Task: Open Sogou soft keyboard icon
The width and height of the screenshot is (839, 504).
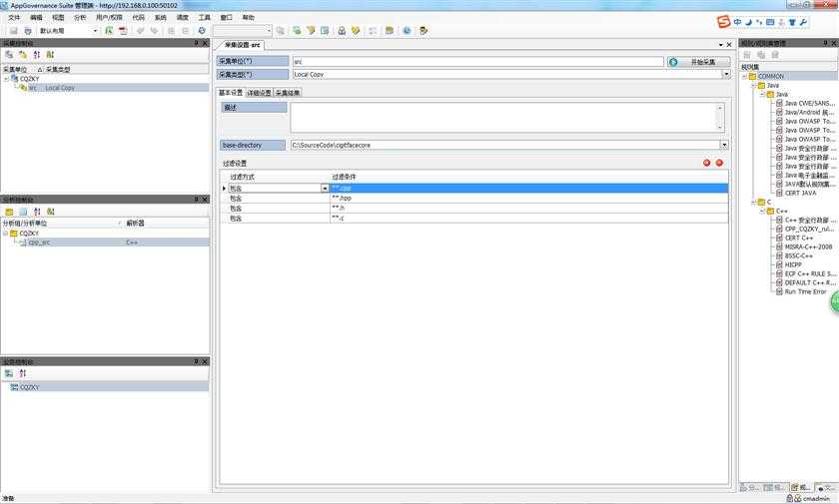Action: pyautogui.click(x=770, y=22)
